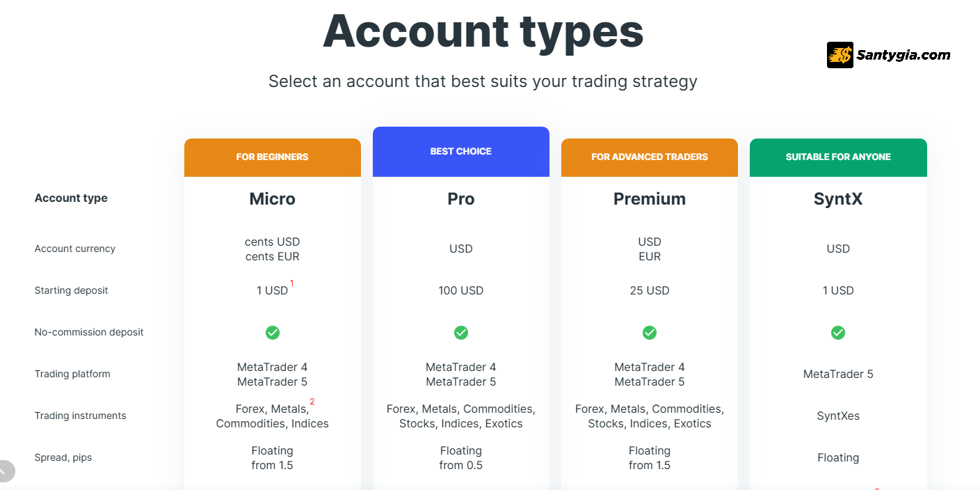980x490 pixels.
Task: Choose the Pro account title
Action: (x=461, y=199)
